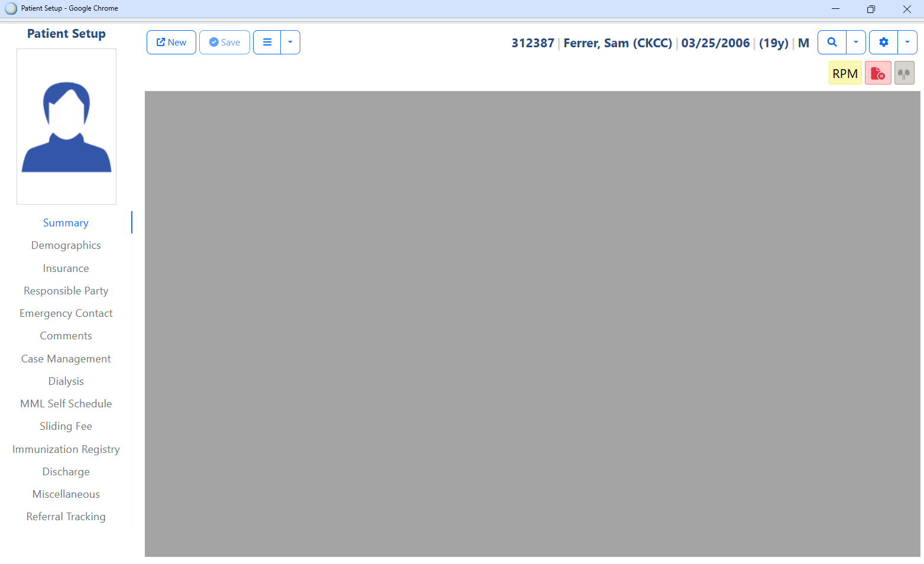Click the Chrome app icon in title bar
Screen dimensions: 924x564
pos(11,8)
